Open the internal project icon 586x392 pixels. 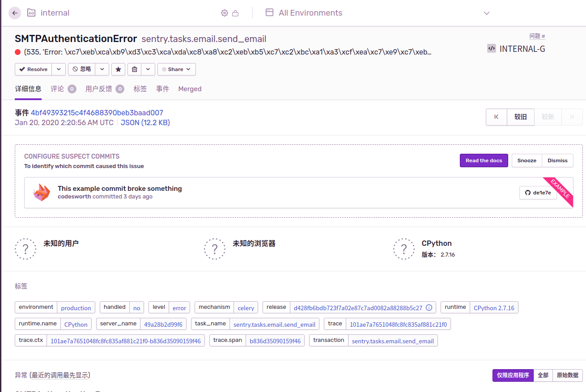coord(31,13)
